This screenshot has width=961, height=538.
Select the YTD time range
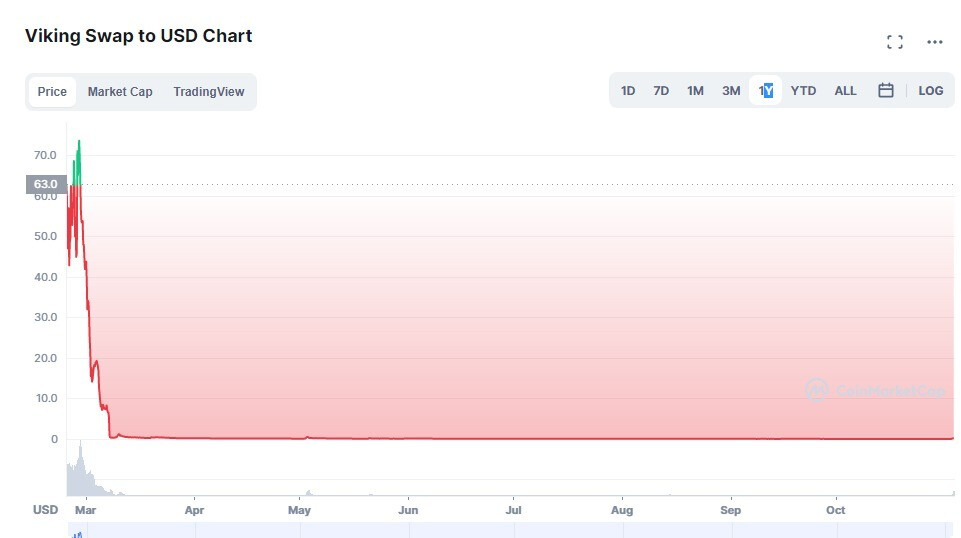(803, 91)
